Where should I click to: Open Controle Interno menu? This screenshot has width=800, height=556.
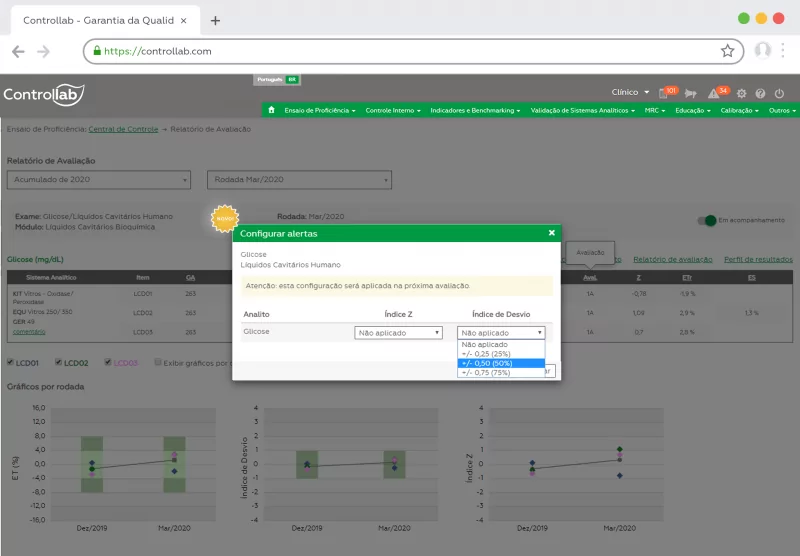point(393,110)
